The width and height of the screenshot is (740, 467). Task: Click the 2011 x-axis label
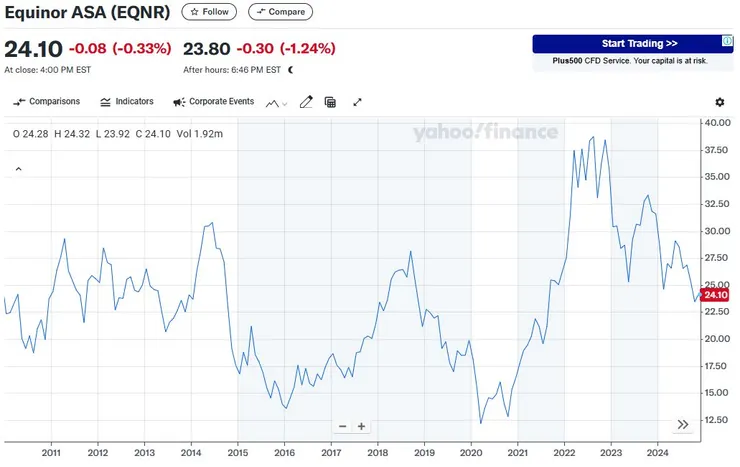51,453
